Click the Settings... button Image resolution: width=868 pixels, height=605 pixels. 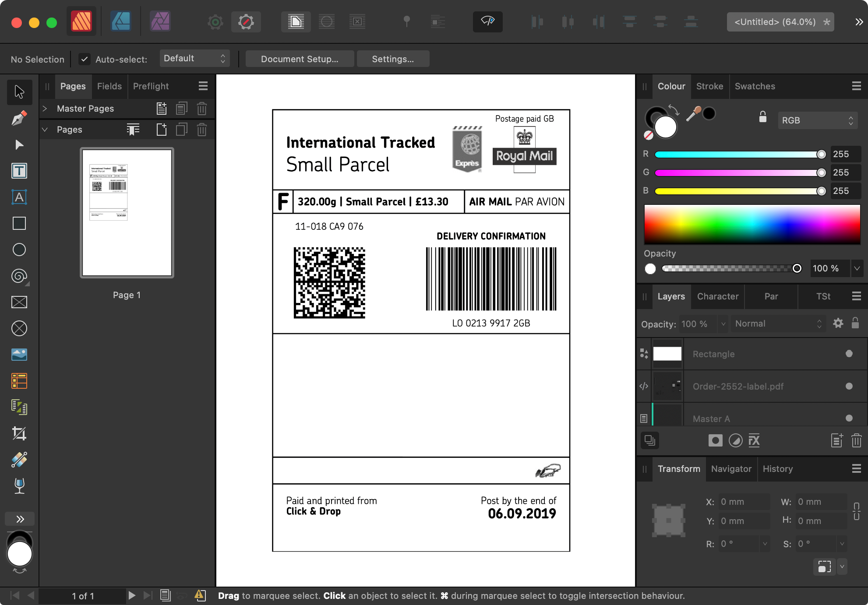tap(393, 59)
